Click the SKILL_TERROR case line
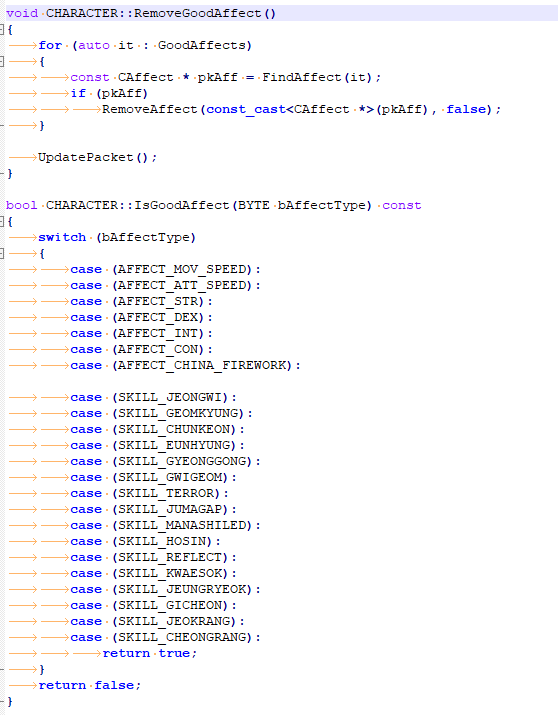This screenshot has height=715, width=558. 149,493
